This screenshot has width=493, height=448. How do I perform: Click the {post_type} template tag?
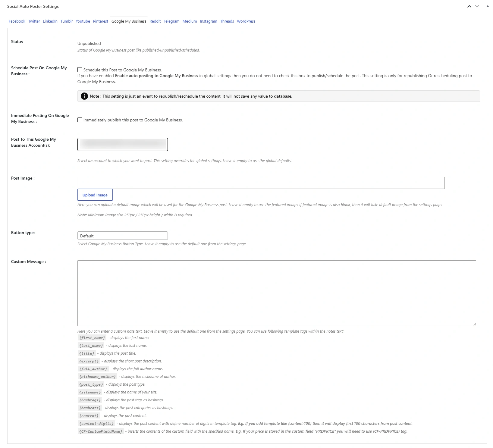click(x=91, y=384)
